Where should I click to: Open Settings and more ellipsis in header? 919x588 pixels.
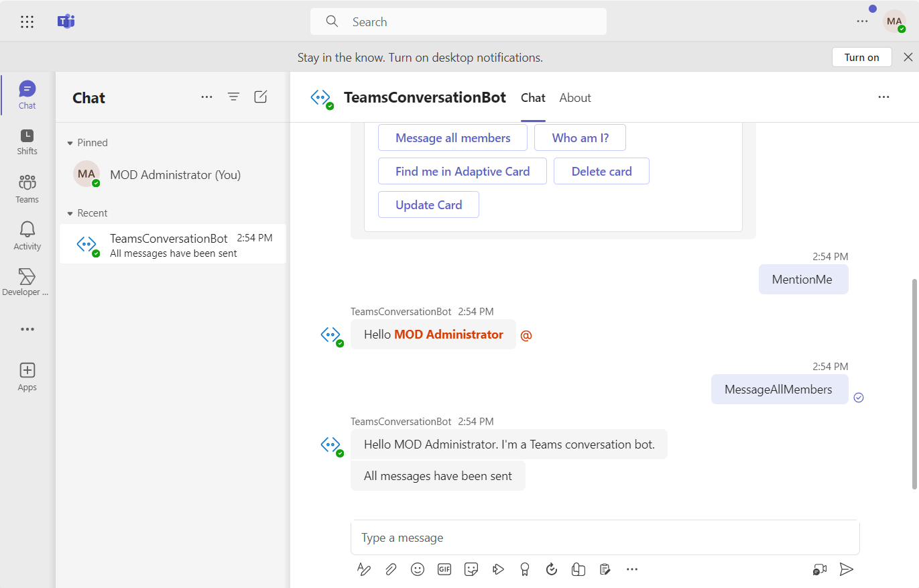(862, 21)
